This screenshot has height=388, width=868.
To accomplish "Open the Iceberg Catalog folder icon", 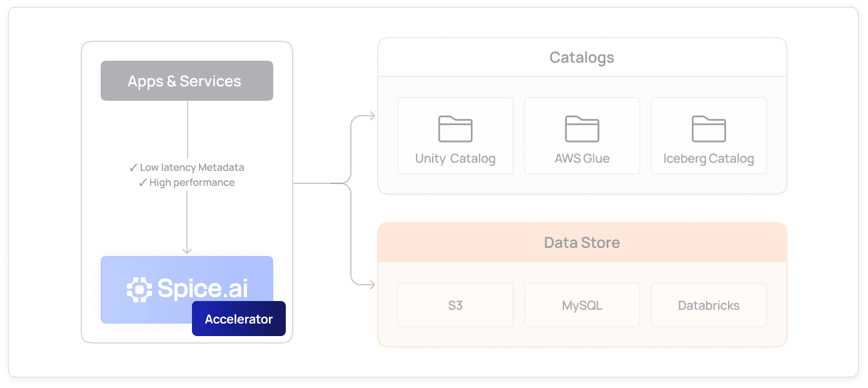I will pos(708,128).
